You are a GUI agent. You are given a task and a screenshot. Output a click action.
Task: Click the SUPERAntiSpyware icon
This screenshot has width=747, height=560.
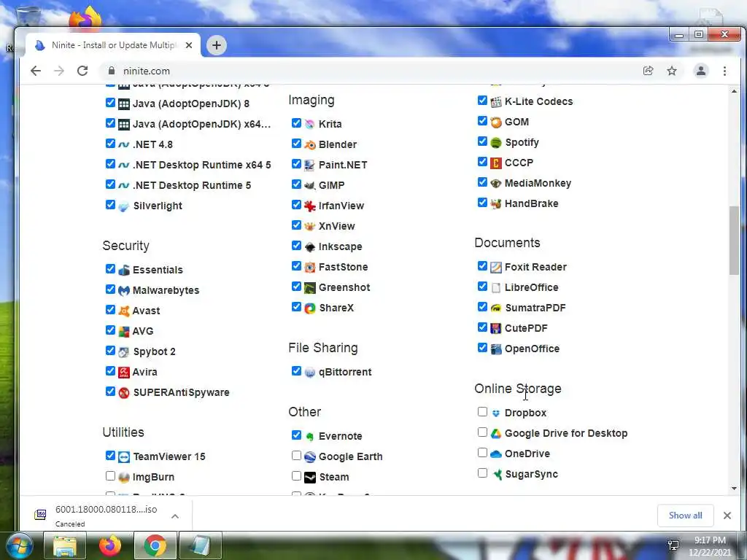(124, 393)
